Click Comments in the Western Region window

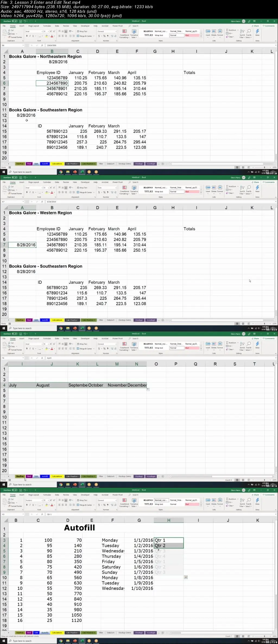tap(269, 182)
